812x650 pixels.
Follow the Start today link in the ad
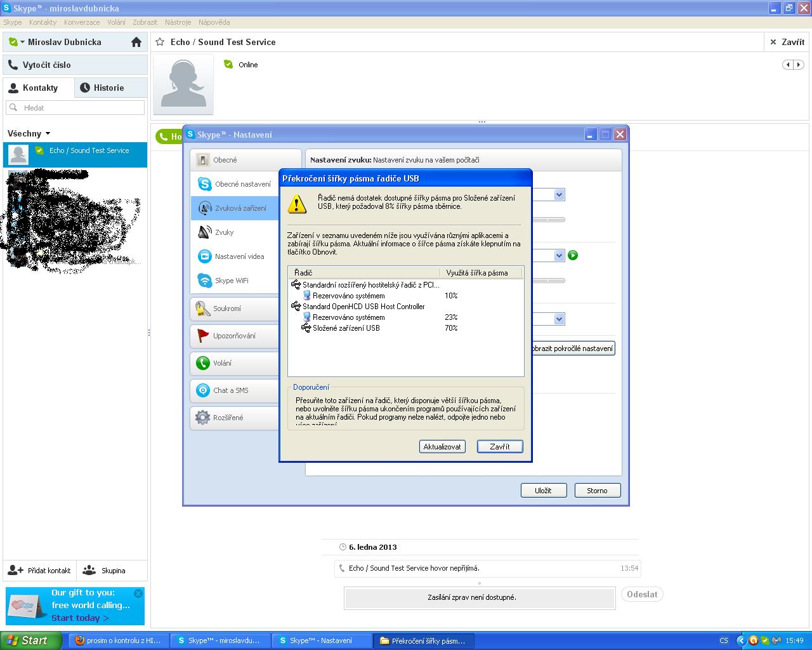coord(80,618)
